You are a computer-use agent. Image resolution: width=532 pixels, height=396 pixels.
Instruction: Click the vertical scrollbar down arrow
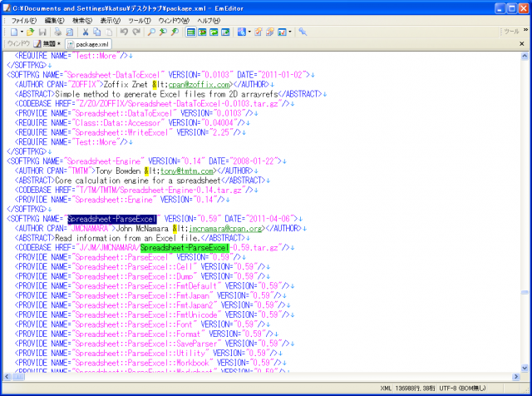click(525, 368)
